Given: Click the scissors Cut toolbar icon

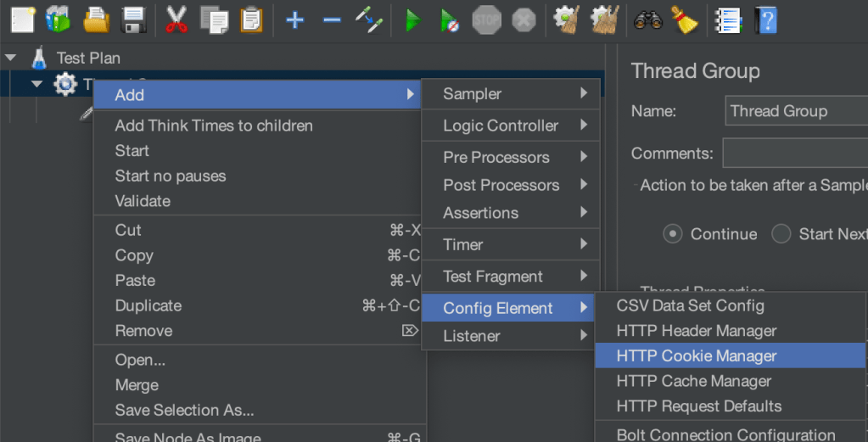Looking at the screenshot, I should click(x=176, y=20).
